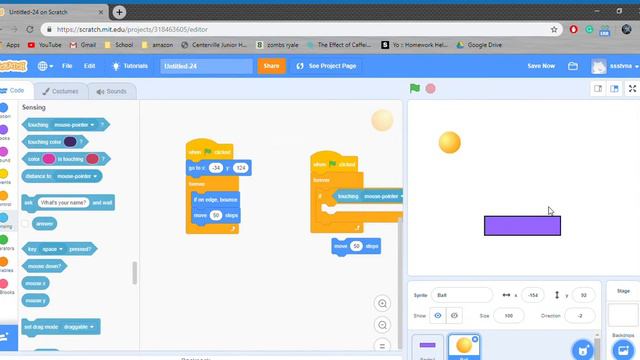
Task: Switch to large stage layout
Action: point(614,89)
